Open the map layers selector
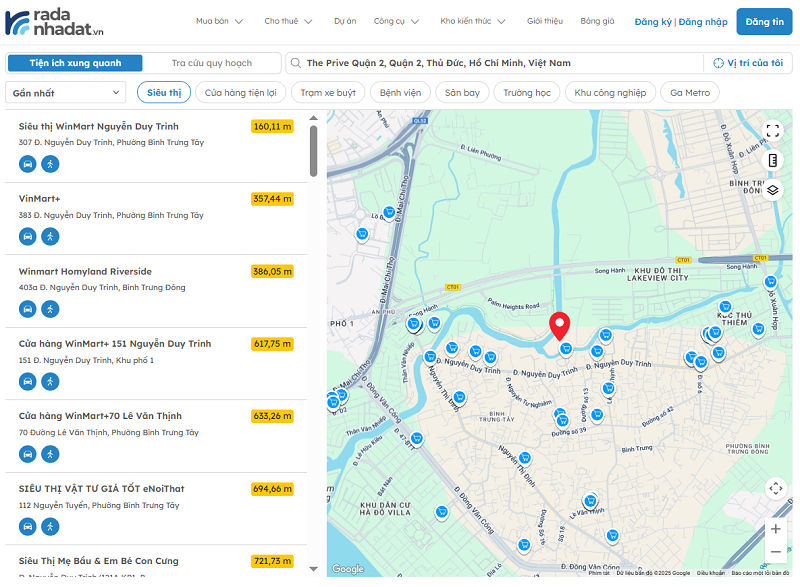Viewport: 800px width, 587px height. [x=773, y=190]
